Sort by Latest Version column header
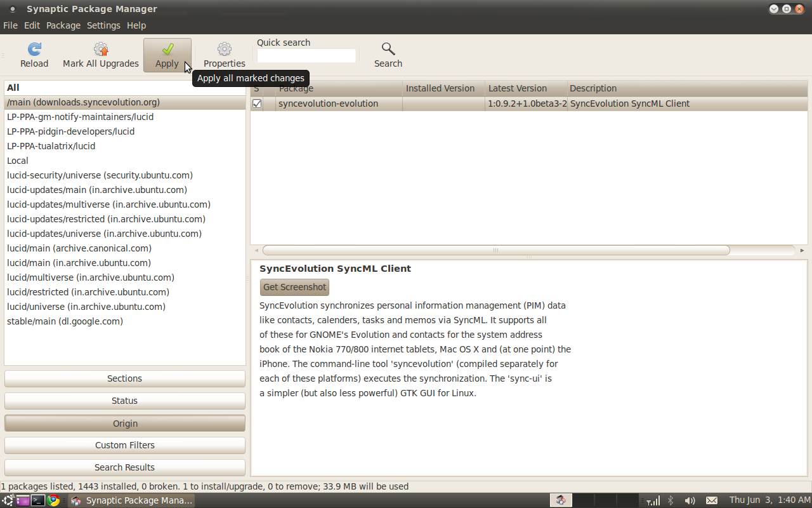The image size is (812, 508). point(525,88)
